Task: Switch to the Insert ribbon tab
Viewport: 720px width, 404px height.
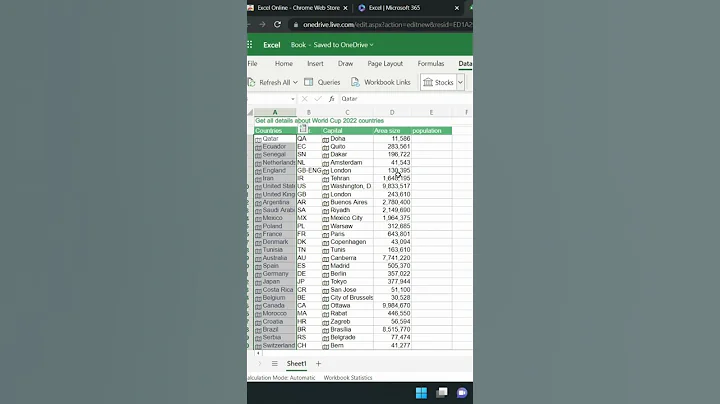Action: [315, 63]
